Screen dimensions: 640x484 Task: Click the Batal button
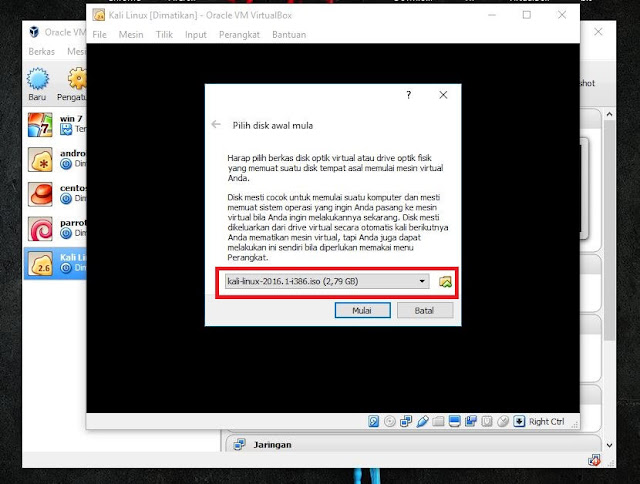click(424, 311)
